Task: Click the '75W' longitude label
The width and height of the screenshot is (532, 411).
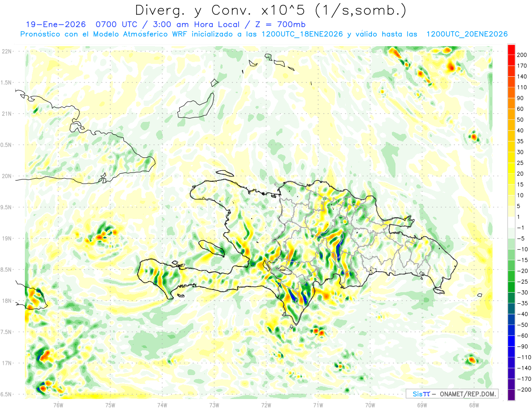Action: point(110,405)
